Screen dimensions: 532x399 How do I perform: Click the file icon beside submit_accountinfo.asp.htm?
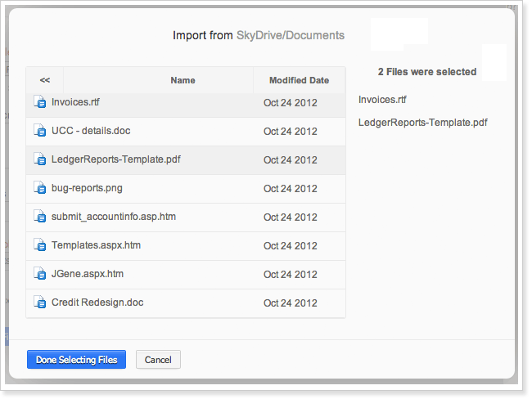(40, 217)
